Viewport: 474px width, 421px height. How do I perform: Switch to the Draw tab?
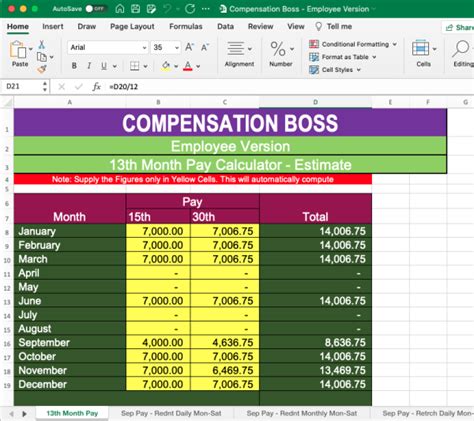click(x=87, y=26)
